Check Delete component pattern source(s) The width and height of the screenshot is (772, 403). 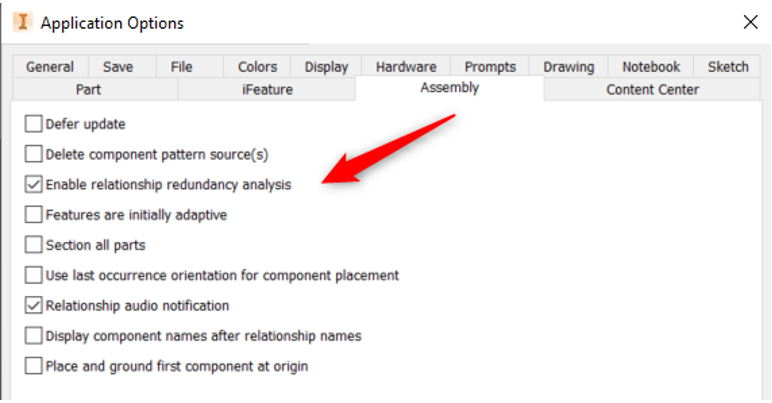coord(33,154)
